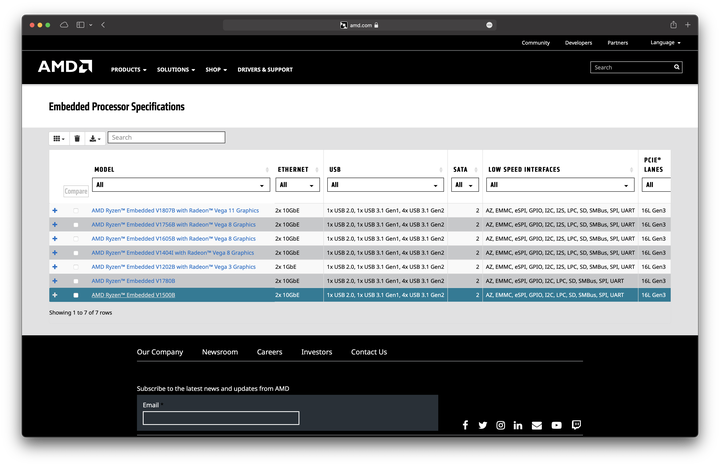Viewport: 720px width, 466px height.
Task: Check the V1202B compare checkbox
Action: click(76, 267)
